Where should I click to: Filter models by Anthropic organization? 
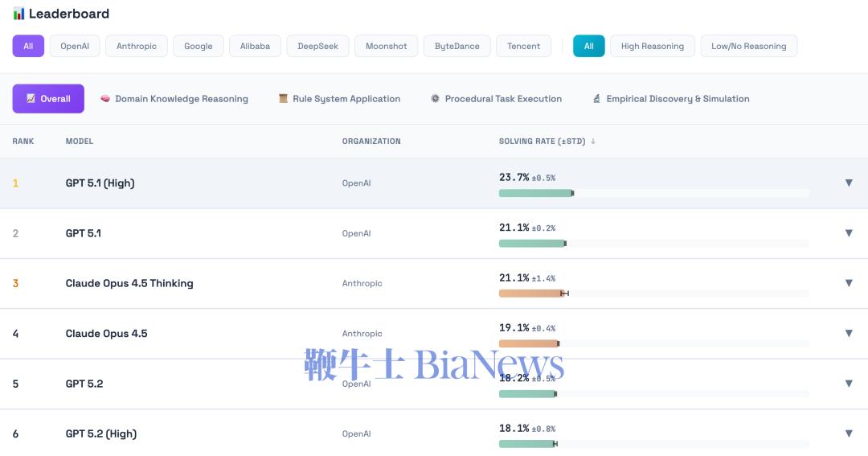click(137, 46)
